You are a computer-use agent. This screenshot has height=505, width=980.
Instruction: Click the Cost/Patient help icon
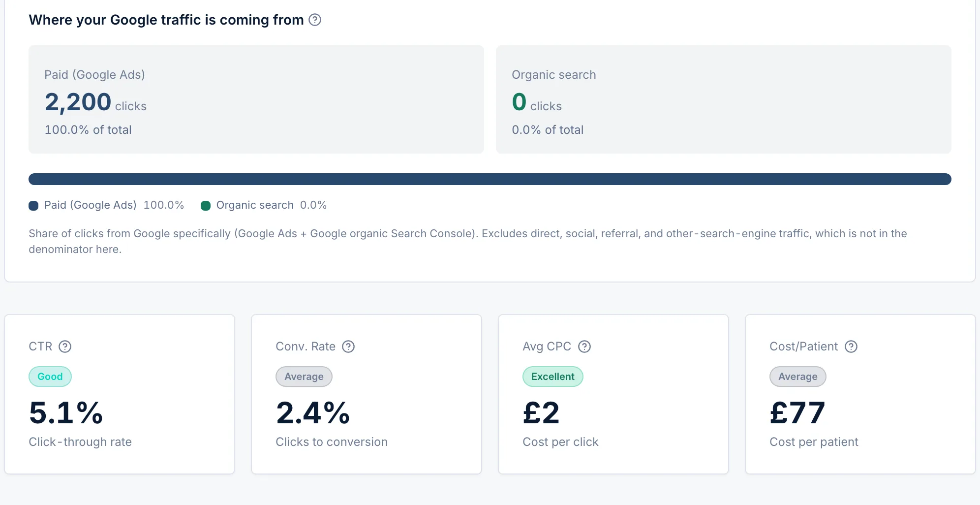pos(851,347)
